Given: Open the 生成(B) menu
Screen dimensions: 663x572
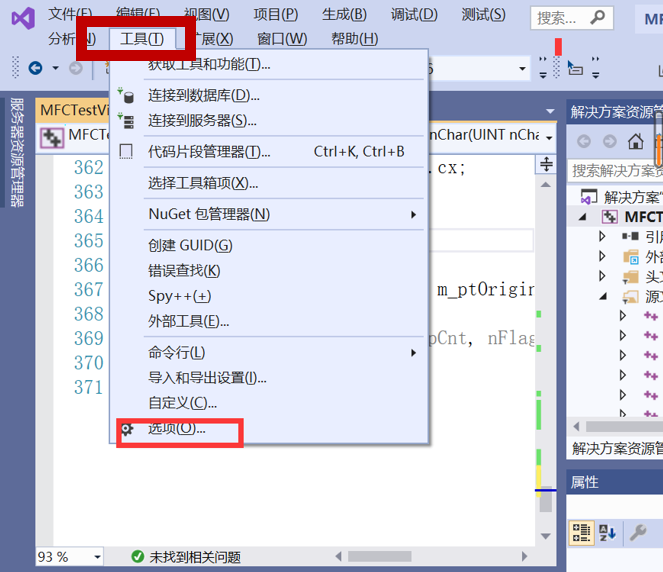Looking at the screenshot, I should point(344,15).
